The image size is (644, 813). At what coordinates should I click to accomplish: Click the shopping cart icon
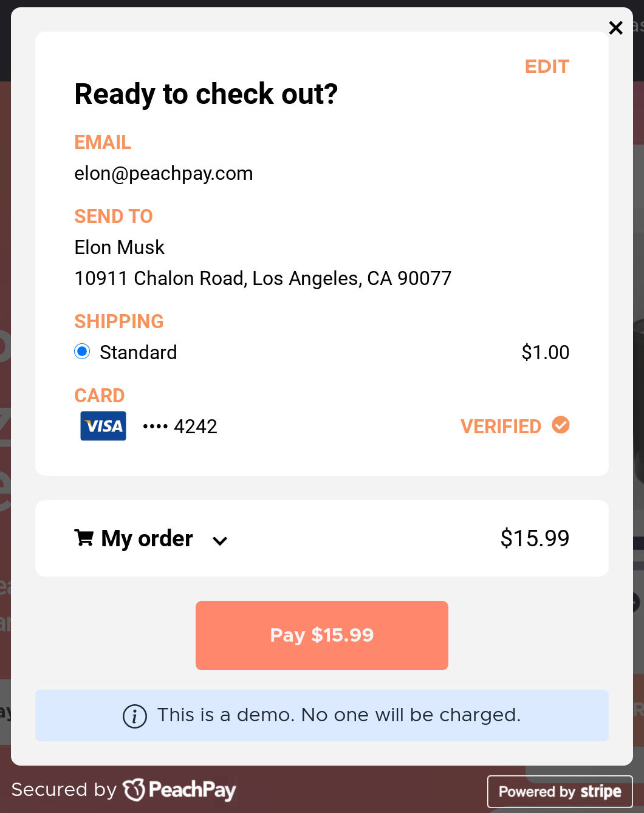tap(84, 538)
